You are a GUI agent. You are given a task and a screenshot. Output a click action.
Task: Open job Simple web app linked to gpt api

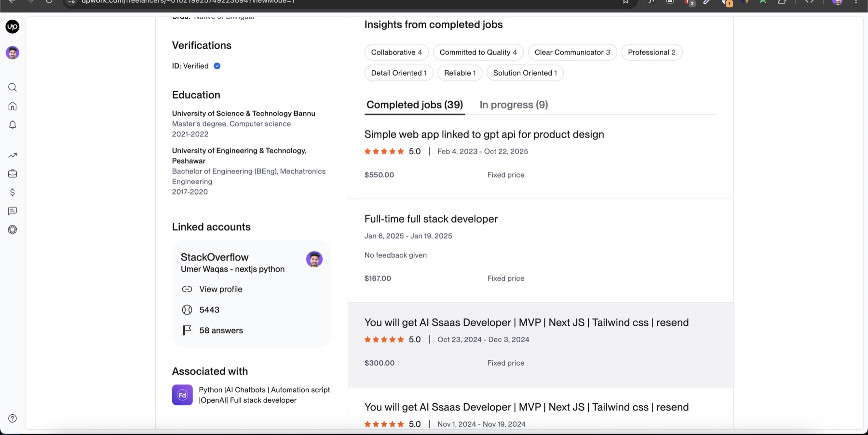(x=484, y=134)
